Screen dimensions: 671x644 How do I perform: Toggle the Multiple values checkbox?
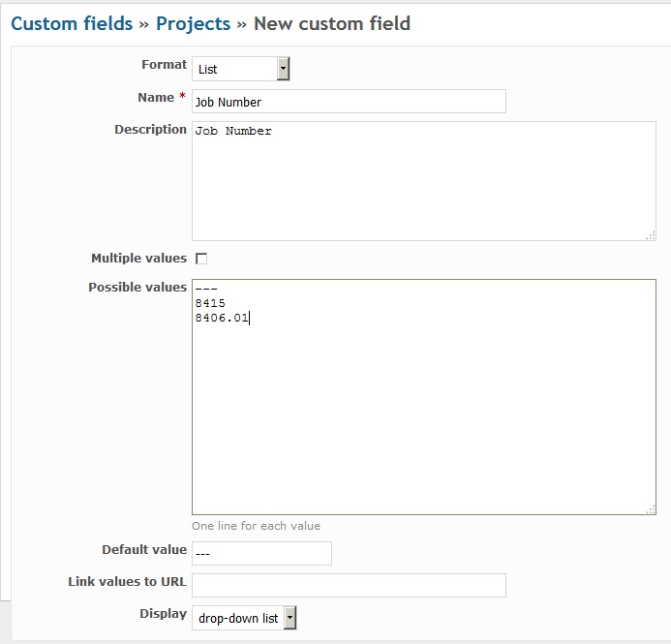201,259
